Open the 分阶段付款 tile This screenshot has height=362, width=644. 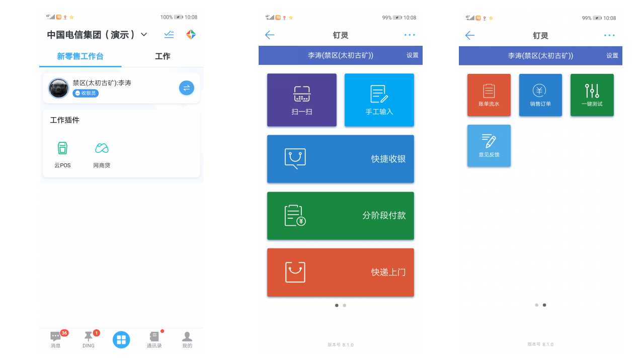[x=341, y=216]
